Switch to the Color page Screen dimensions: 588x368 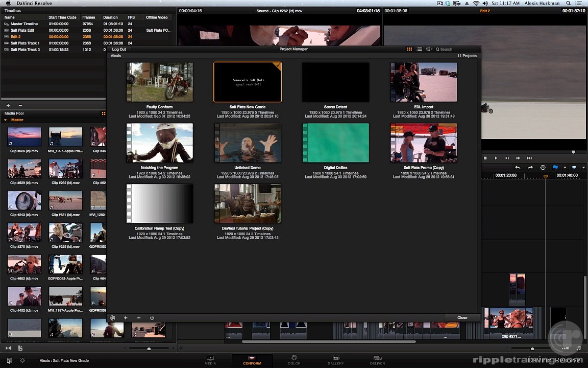click(x=294, y=360)
